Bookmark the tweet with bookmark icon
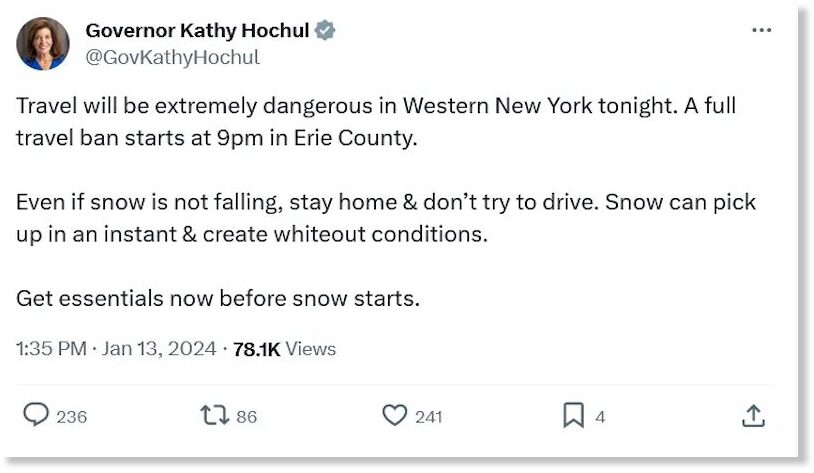Image resolution: width=814 pixels, height=473 pixels. click(573, 415)
